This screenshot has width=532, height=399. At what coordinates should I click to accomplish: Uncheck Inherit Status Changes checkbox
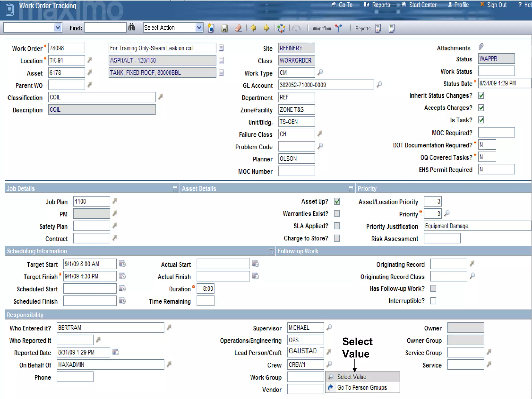coord(481,95)
